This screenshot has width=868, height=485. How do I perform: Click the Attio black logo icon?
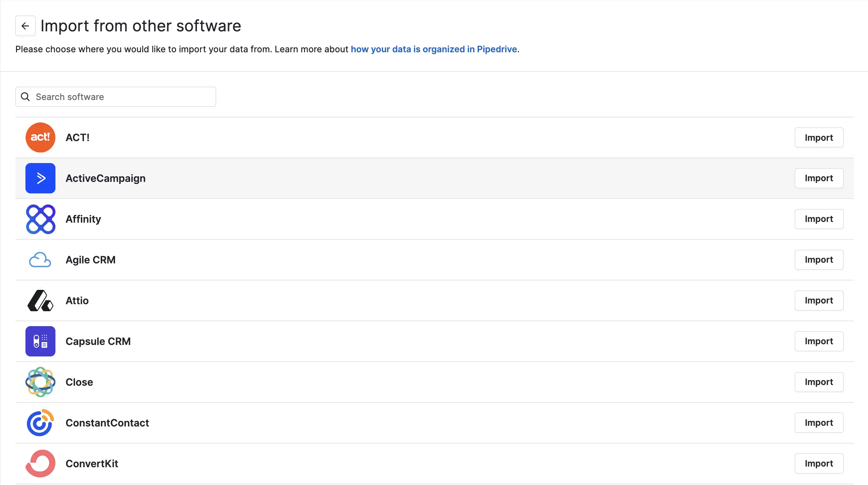(40, 300)
